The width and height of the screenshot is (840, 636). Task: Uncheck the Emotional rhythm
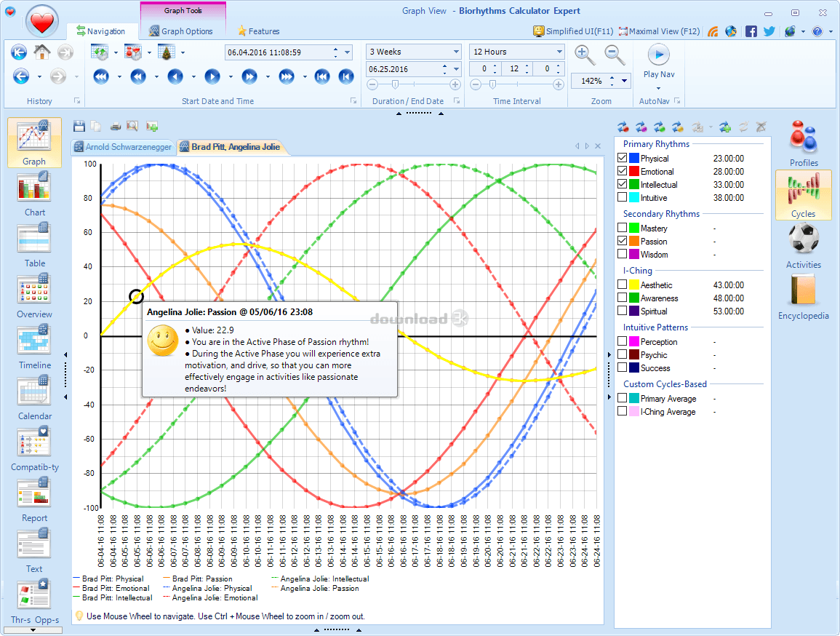click(622, 171)
